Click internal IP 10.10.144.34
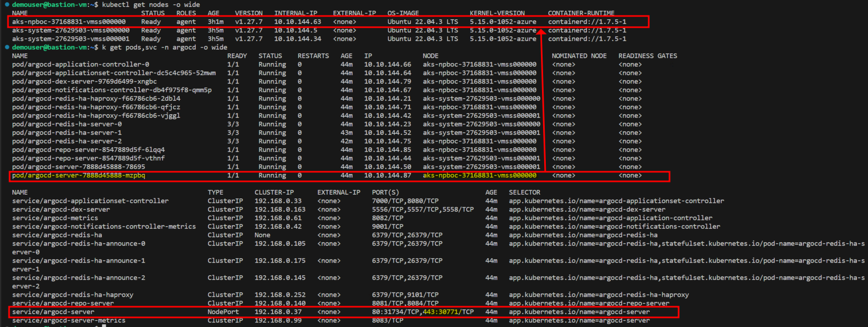Screen dimensions: 868x327 (298, 39)
